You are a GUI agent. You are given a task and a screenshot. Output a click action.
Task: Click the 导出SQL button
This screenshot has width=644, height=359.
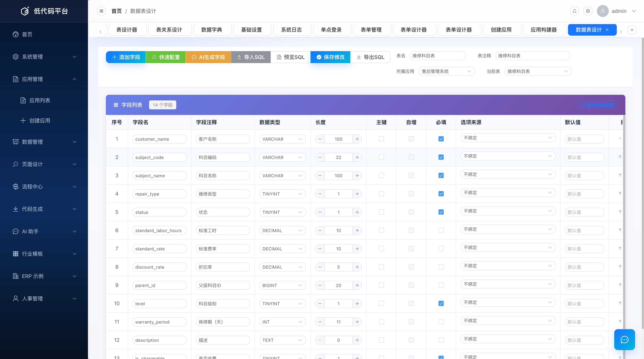(370, 57)
